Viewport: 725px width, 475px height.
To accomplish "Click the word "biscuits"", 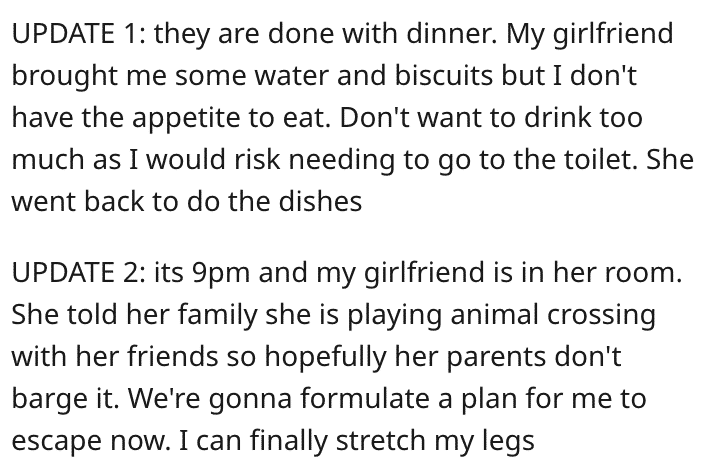I will pos(444,75).
